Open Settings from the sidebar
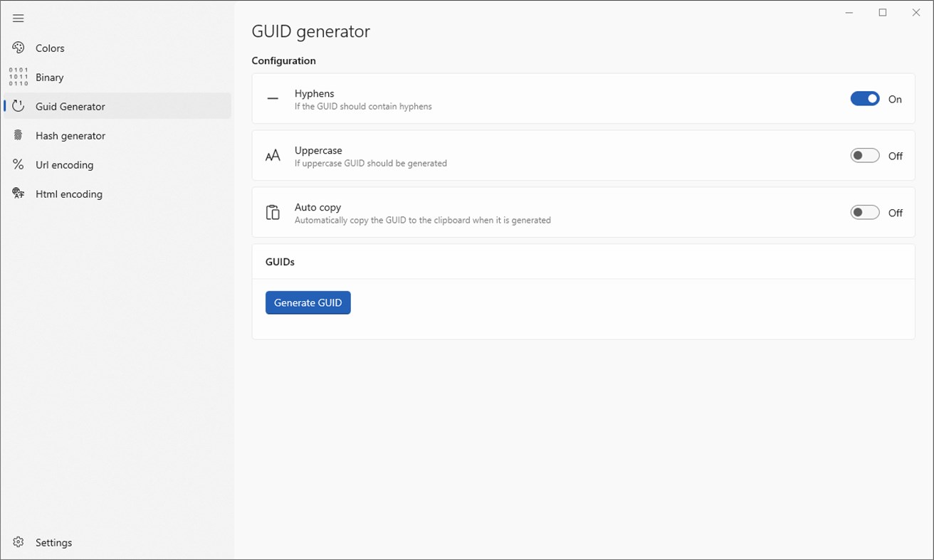934x560 pixels. [x=53, y=543]
